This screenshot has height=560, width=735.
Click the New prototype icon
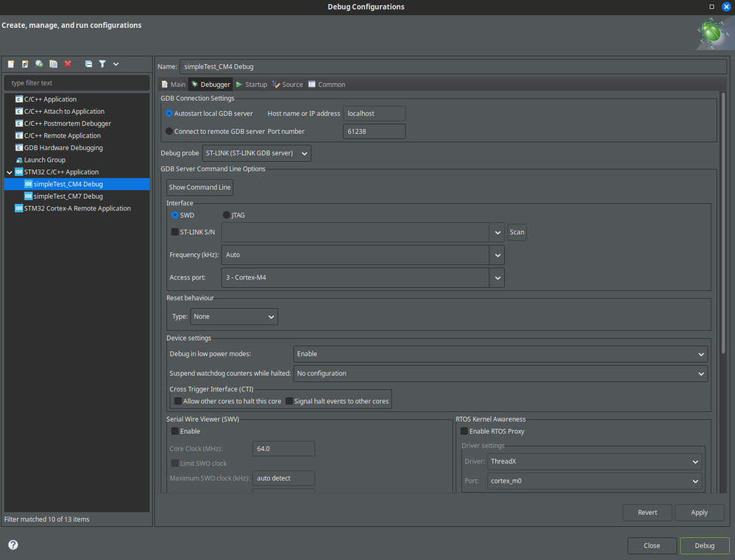point(25,64)
